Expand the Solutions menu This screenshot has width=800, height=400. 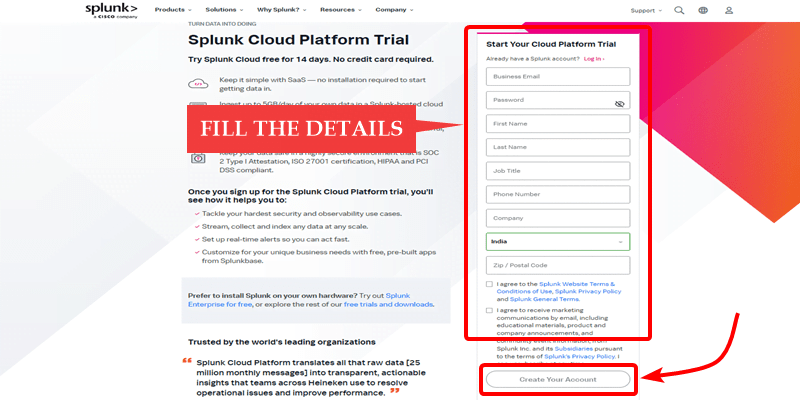224,10
